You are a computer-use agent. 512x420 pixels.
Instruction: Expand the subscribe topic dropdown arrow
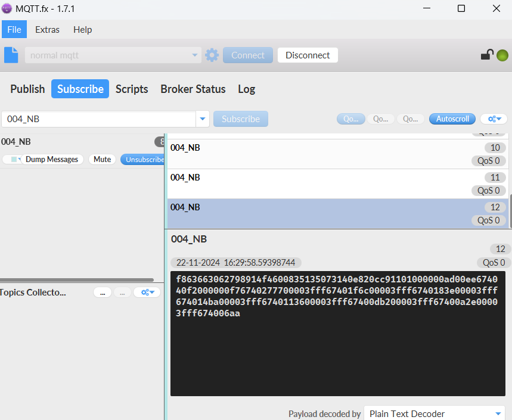click(203, 119)
